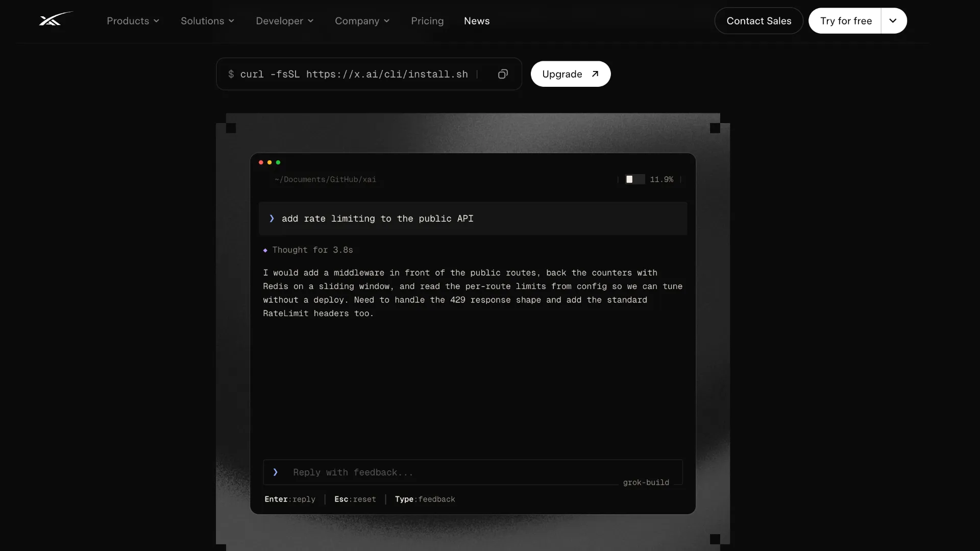
Task: Click the grok-build label
Action: [x=646, y=483]
